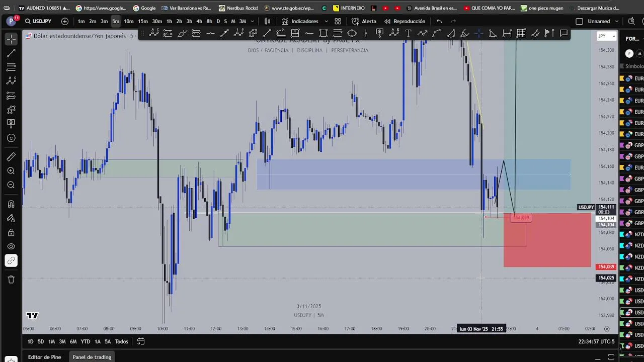Image resolution: width=644 pixels, height=362 pixels.
Task: Select the arrow tool in drawing toolbar
Action: pos(225,33)
